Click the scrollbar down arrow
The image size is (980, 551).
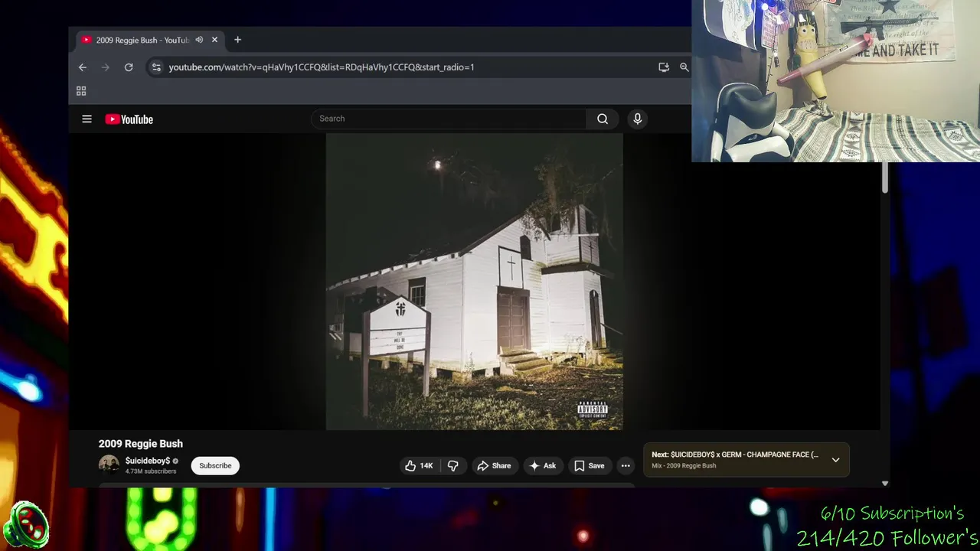(884, 484)
